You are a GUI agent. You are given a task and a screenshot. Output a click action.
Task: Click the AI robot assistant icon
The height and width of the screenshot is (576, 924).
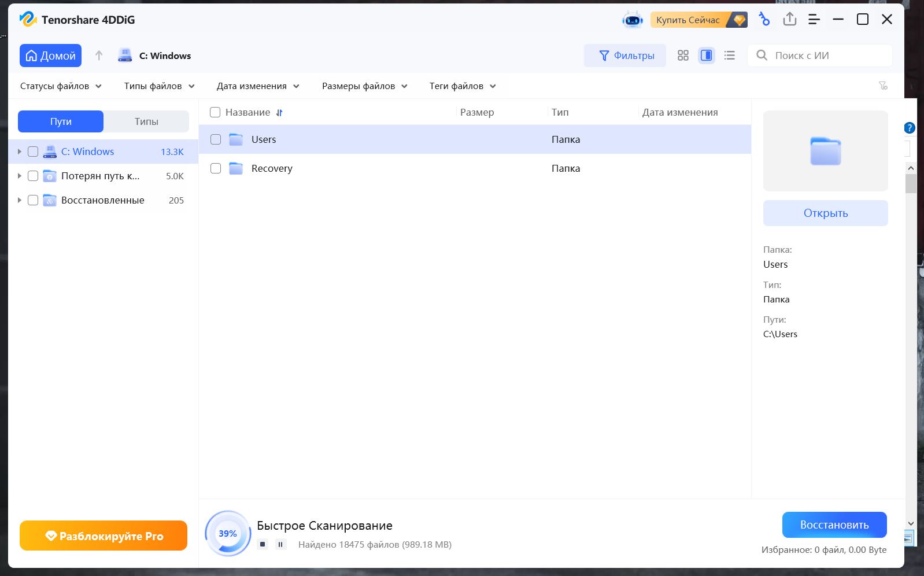632,20
